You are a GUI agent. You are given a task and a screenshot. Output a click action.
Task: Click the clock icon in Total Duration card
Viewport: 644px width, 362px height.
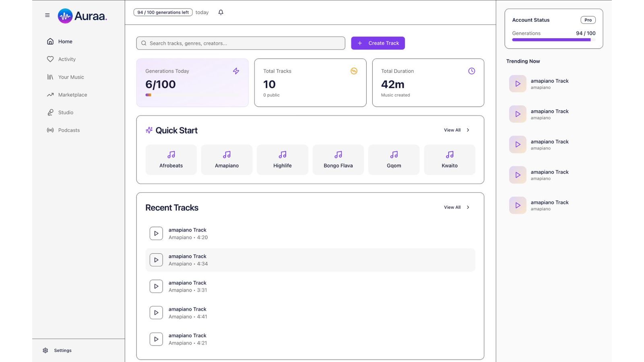pyautogui.click(x=471, y=71)
